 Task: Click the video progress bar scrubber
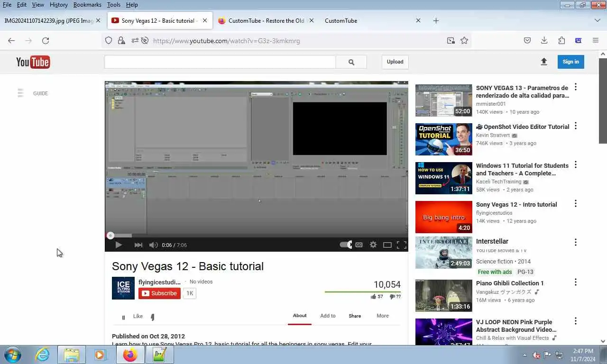click(x=110, y=236)
